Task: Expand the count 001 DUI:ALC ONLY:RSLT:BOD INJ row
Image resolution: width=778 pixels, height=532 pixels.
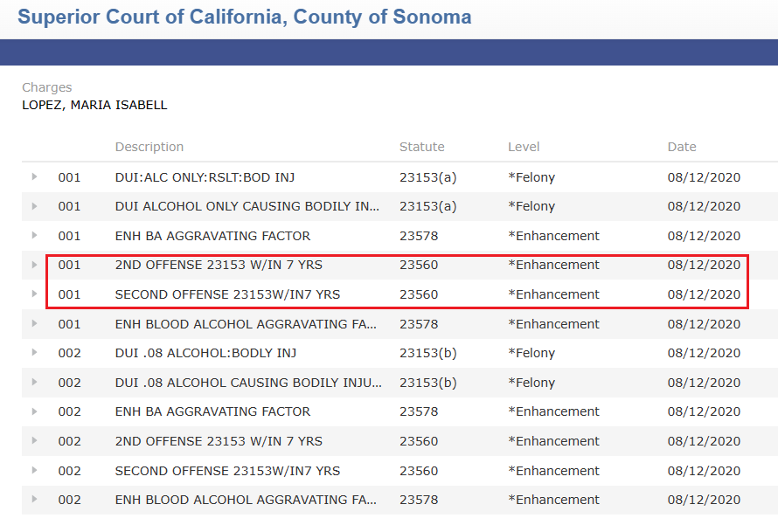Action: 35,177
